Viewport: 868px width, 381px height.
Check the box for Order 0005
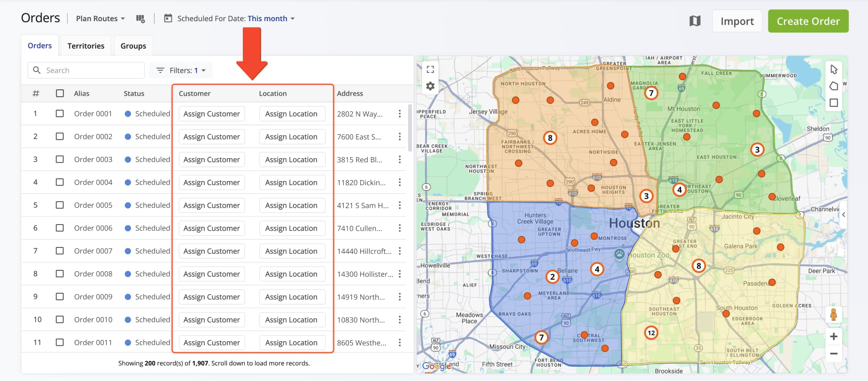pos(60,205)
